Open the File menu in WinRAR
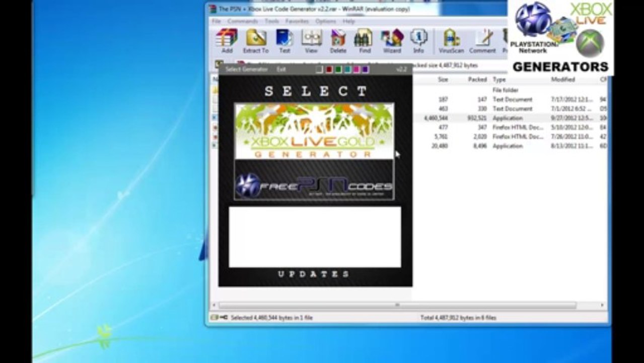The image size is (644, 363). pyautogui.click(x=216, y=21)
